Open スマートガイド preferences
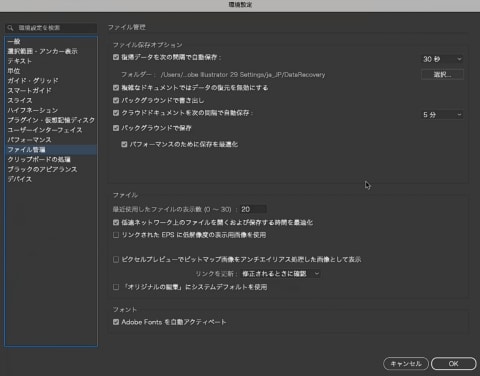The image size is (480, 376). click(51, 90)
